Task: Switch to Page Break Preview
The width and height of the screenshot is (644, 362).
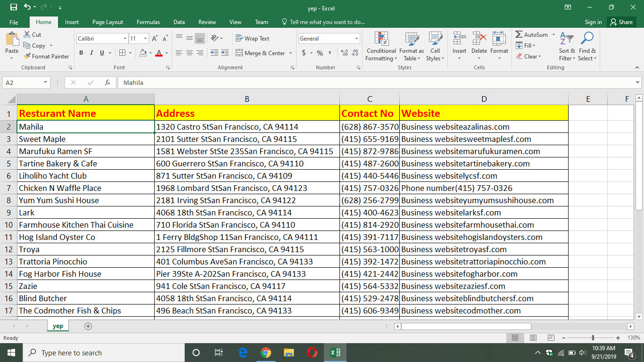Action: [551, 338]
